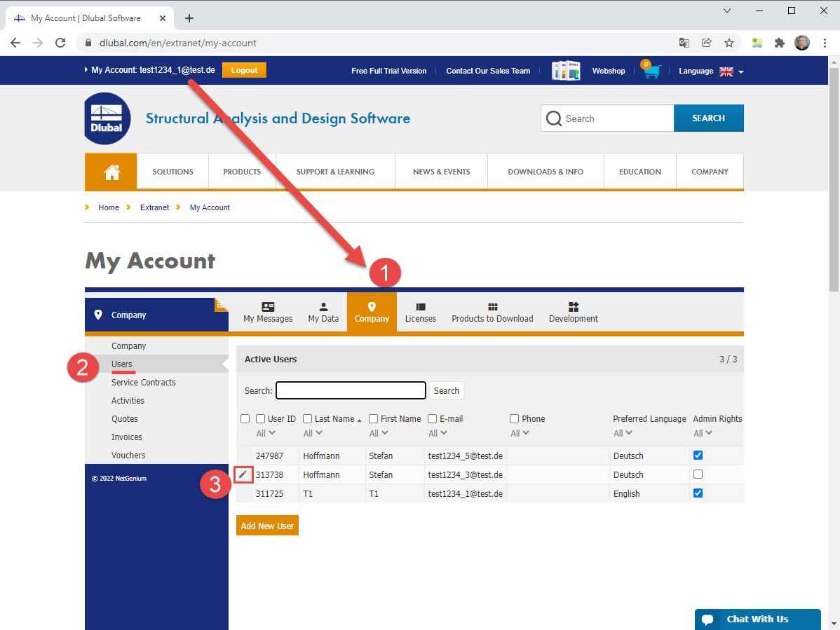Expand My Account triangle in top bar
840x630 pixels.
click(86, 69)
